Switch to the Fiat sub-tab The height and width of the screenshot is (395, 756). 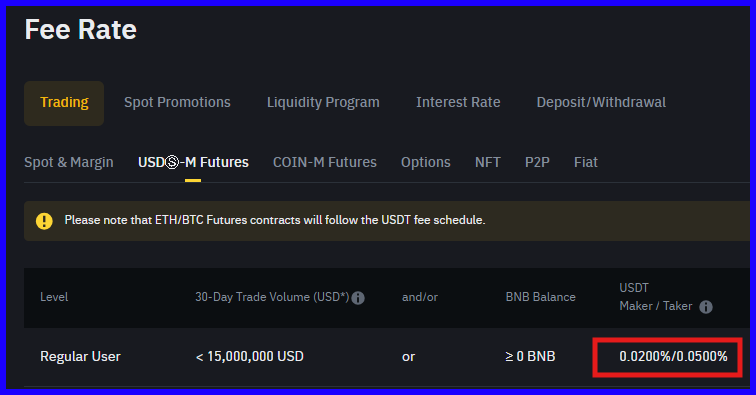click(586, 162)
